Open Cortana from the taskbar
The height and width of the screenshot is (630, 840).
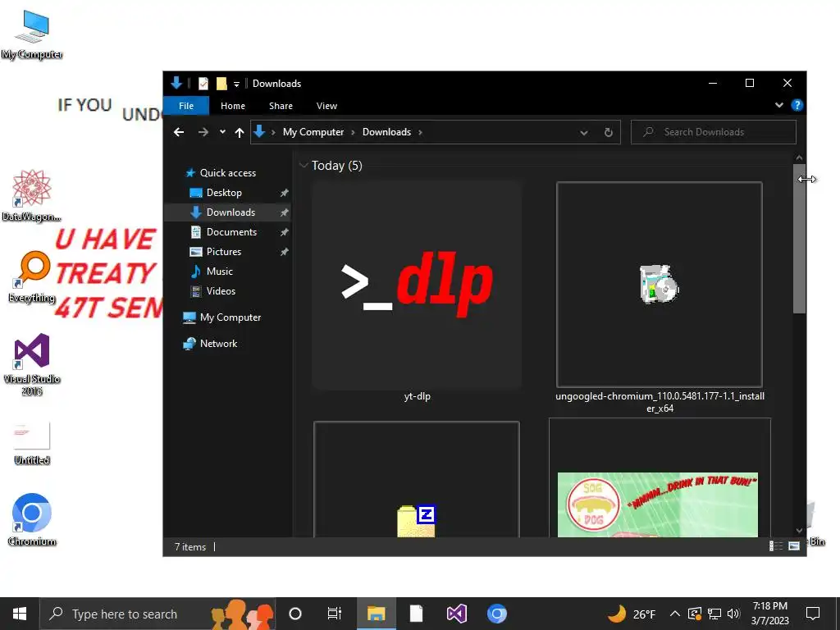[295, 614]
